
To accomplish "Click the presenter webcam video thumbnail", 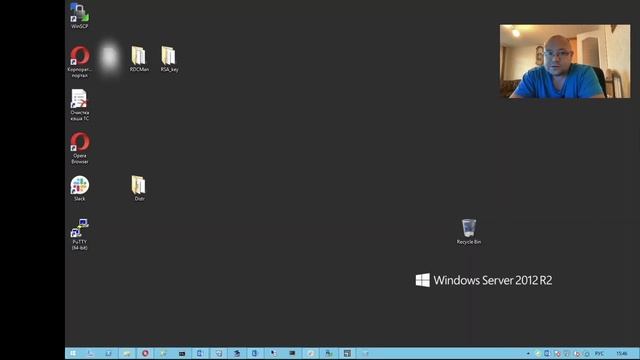I will coord(565,61).
